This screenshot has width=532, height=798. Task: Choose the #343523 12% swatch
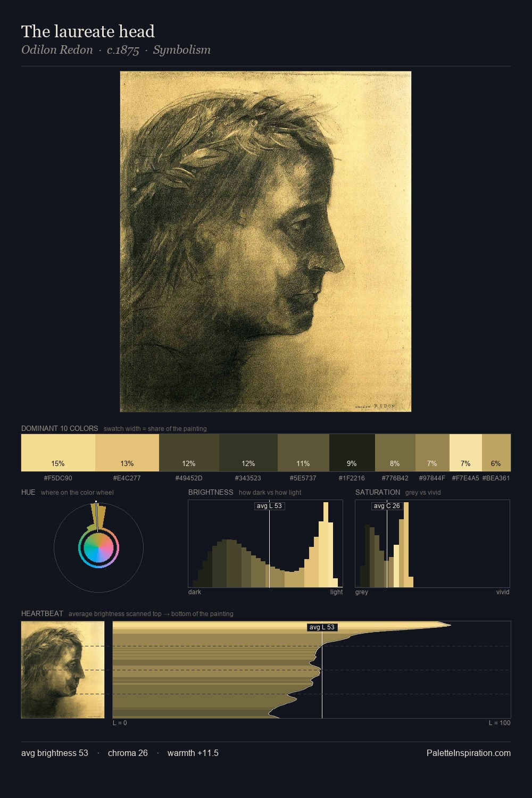(248, 453)
